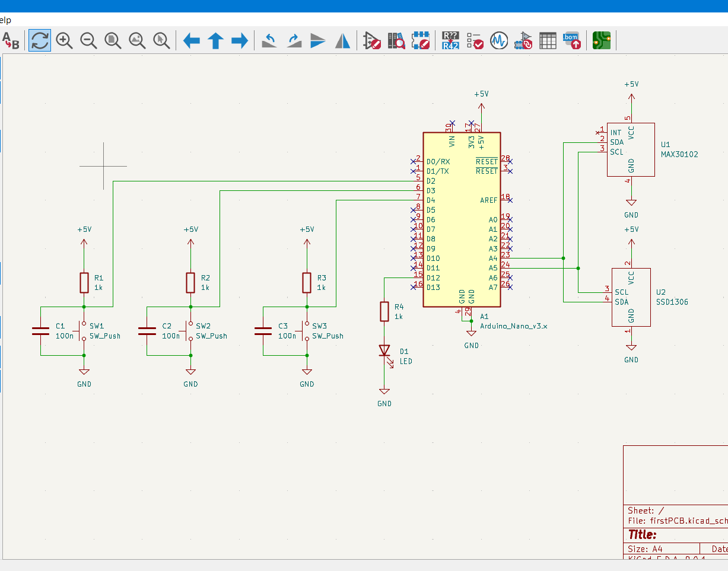
Task: Select capacitor C2 symbol
Action: [147, 331]
